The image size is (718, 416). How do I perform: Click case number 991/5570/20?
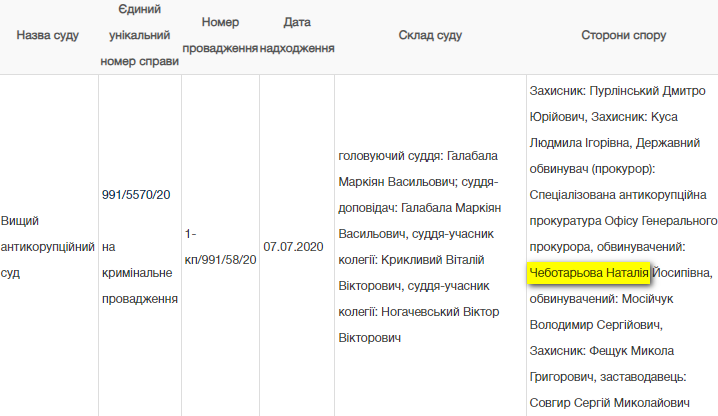pos(136,195)
